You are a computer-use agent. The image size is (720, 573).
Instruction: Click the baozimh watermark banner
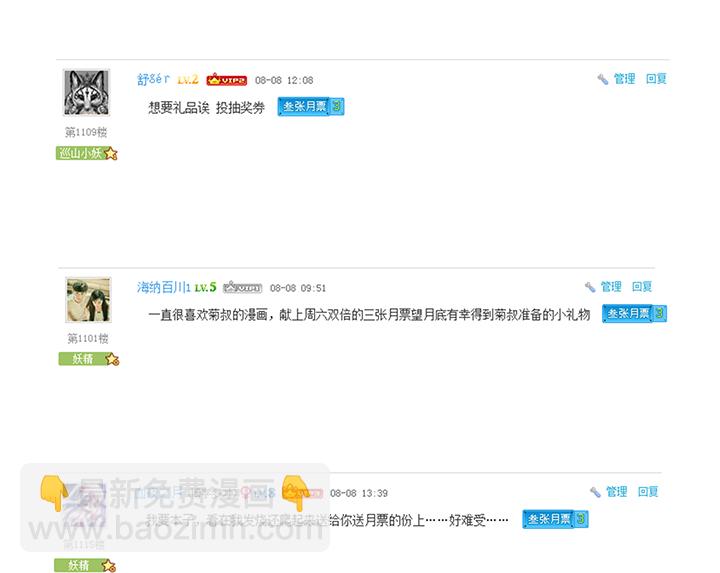coord(175,507)
